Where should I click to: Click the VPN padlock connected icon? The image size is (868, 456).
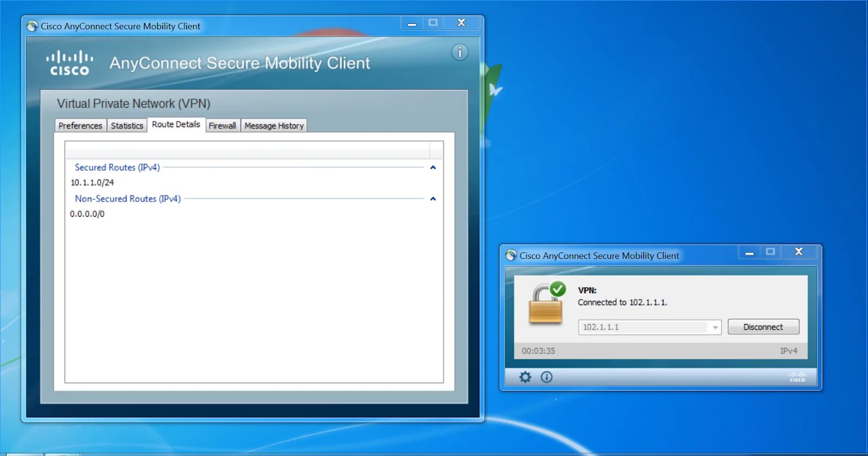[547, 303]
